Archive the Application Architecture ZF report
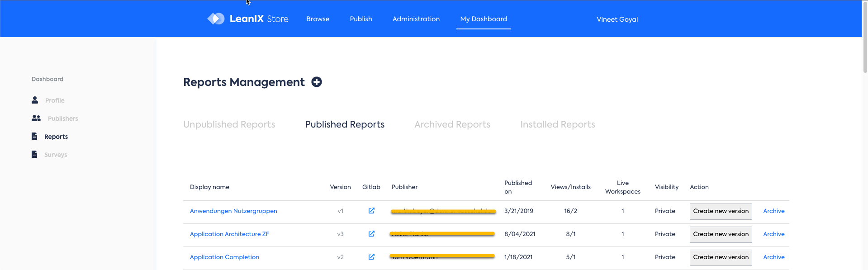 pos(773,234)
